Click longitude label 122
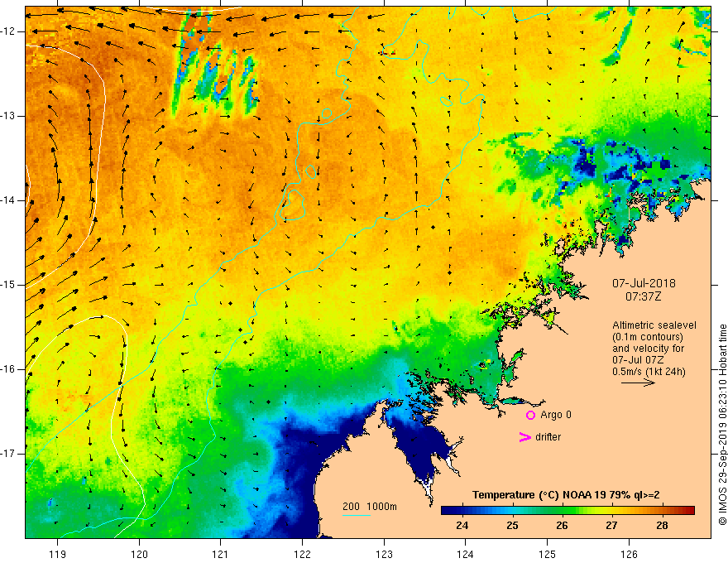The image size is (728, 563). coord(302,554)
